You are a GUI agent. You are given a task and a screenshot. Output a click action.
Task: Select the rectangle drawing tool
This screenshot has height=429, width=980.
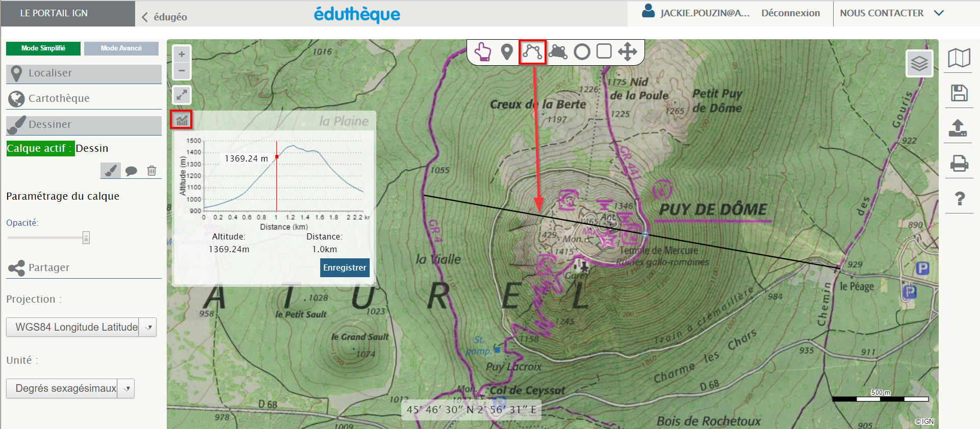(x=604, y=51)
